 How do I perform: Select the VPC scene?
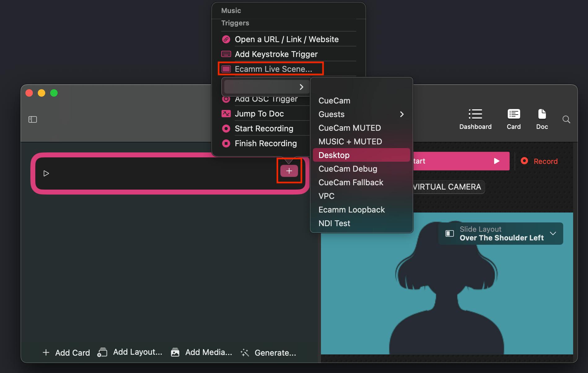(361, 196)
